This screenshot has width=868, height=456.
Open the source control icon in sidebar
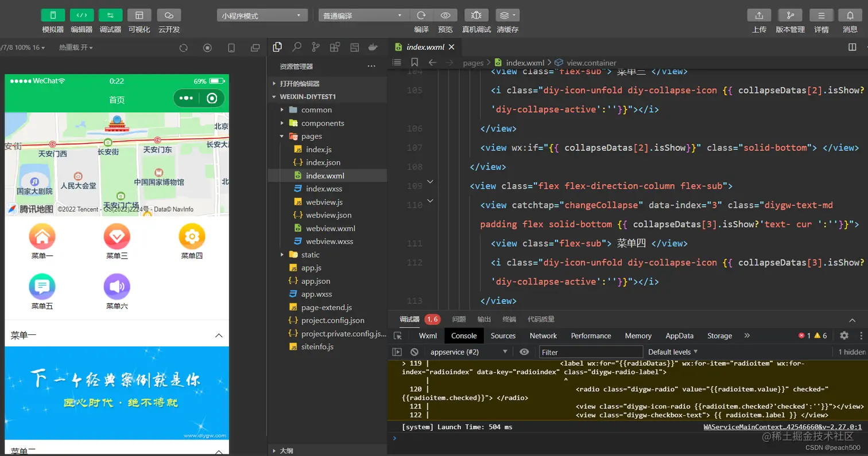(316, 47)
